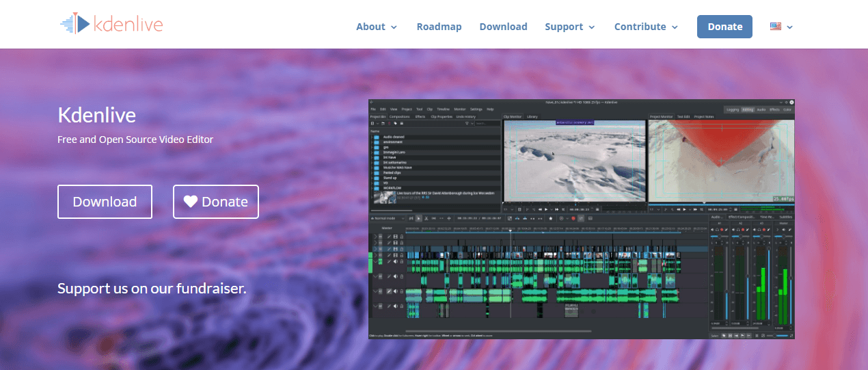Go to the Roadmap page

pyautogui.click(x=439, y=27)
